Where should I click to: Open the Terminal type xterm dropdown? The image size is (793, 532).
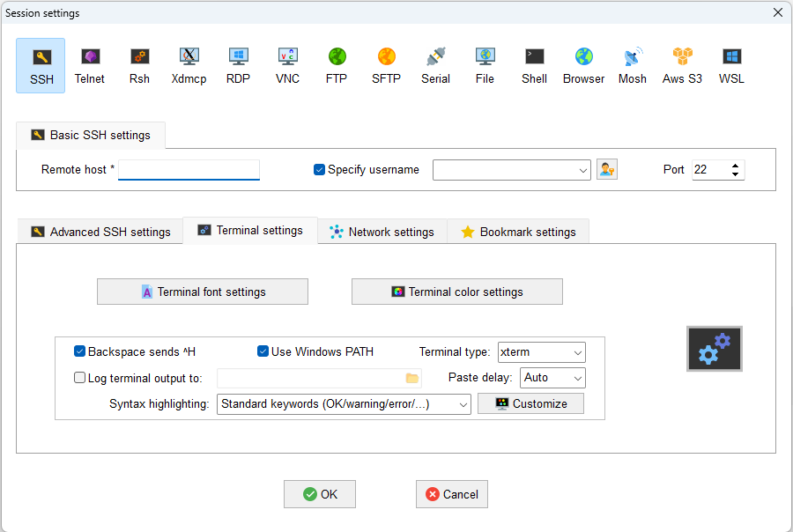577,352
